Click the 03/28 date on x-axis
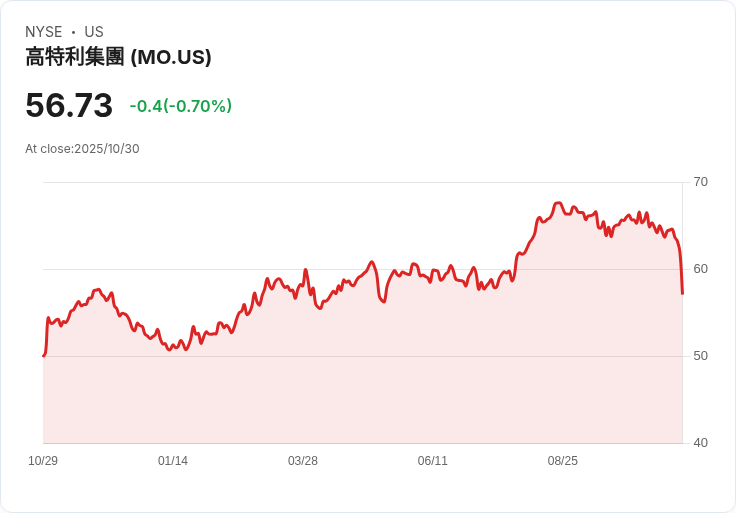736x513 pixels. click(303, 461)
